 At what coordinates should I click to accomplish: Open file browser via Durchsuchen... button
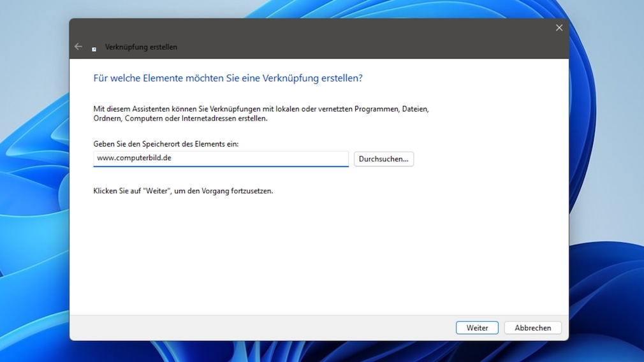tap(383, 159)
